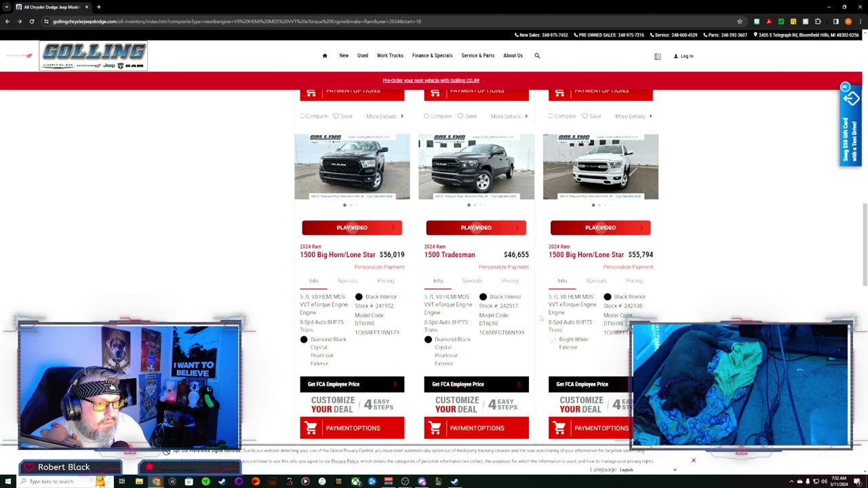Close the privacy notice with the X

[693, 461]
